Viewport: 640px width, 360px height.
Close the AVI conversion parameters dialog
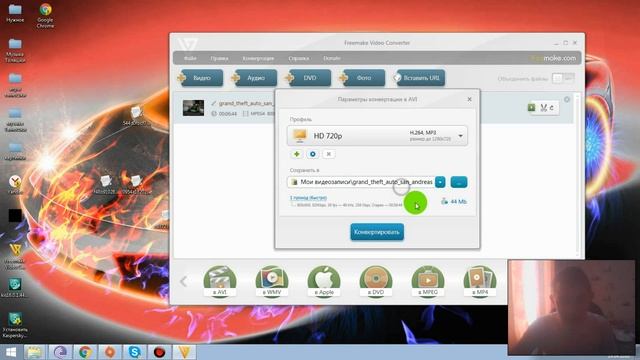[469, 99]
